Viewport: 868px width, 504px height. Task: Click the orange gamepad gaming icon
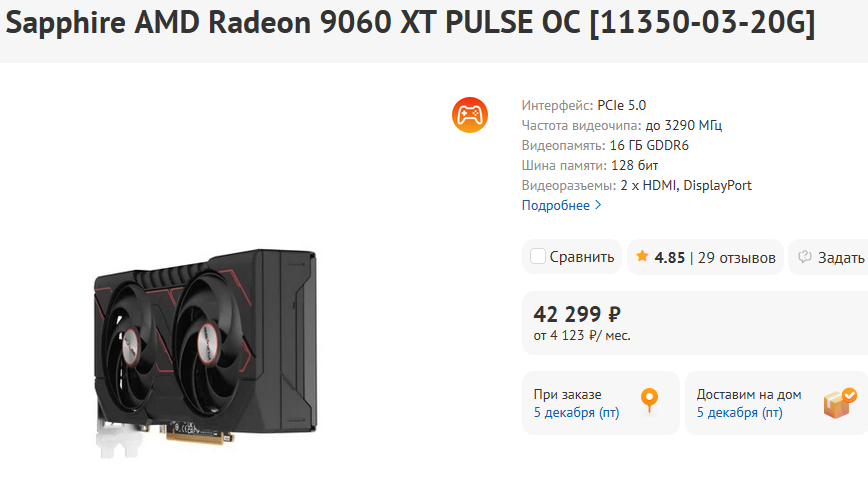click(x=469, y=115)
